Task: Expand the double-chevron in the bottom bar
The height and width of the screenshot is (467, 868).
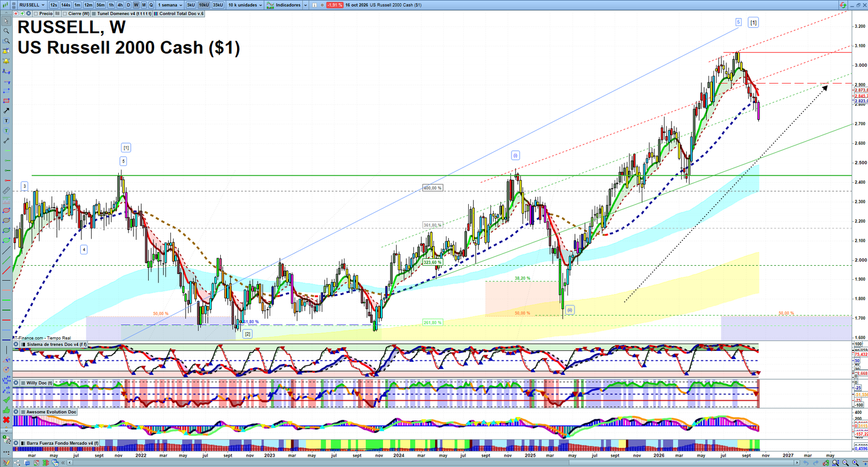Action: 63,463
